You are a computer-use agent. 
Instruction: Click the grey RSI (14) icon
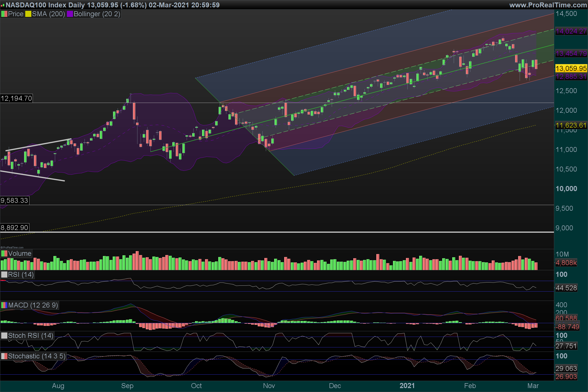coord(4,274)
